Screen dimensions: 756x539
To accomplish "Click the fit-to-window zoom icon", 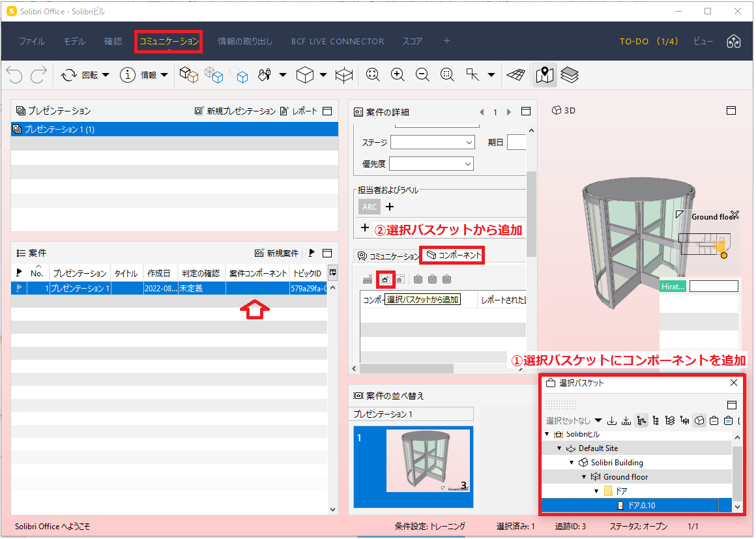I will click(373, 75).
